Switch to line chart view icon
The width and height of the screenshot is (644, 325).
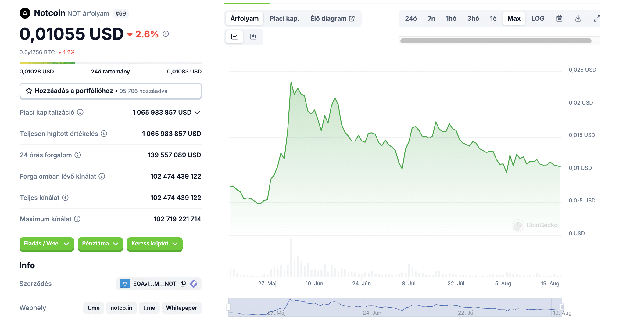click(234, 37)
